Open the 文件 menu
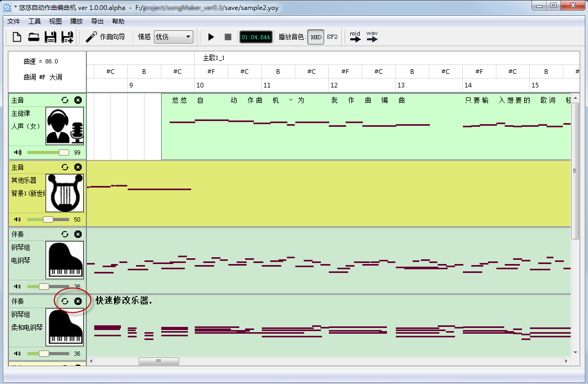 [14, 21]
